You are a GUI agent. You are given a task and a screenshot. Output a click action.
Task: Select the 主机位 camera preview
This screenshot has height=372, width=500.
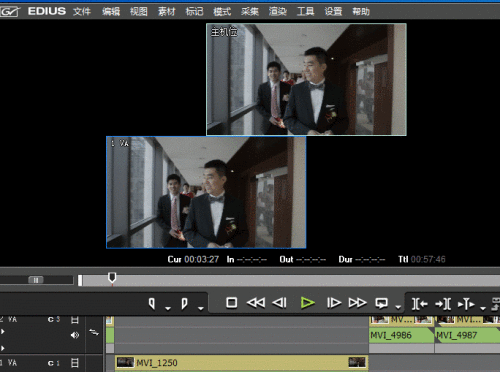tap(306, 79)
